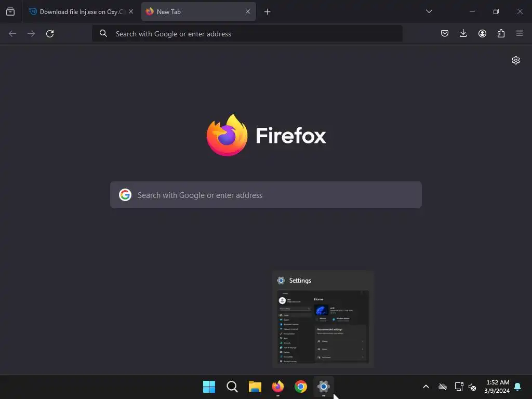532x399 pixels.
Task: Switch to Download file Inj.exe tab
Action: (x=81, y=11)
